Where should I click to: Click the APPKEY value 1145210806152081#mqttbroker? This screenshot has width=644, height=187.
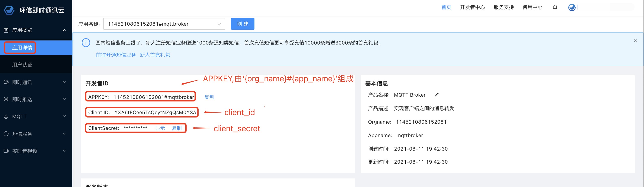point(153,97)
